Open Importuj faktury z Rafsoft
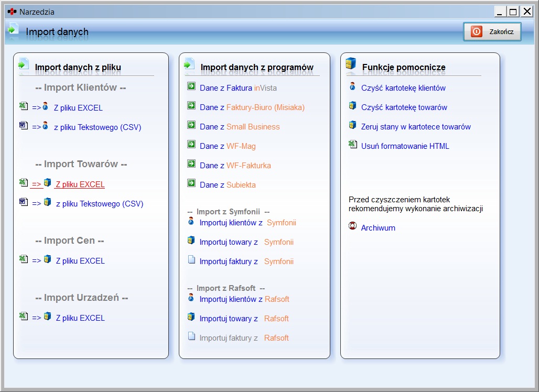This screenshot has width=539, height=392. pos(244,338)
